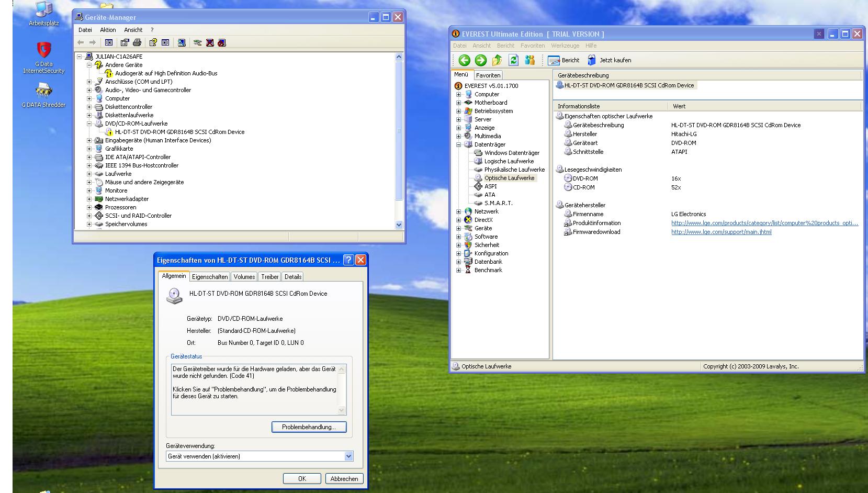Click the Bericht toolbar button in EVEREST
The width and height of the screenshot is (868, 493).
pyautogui.click(x=563, y=60)
